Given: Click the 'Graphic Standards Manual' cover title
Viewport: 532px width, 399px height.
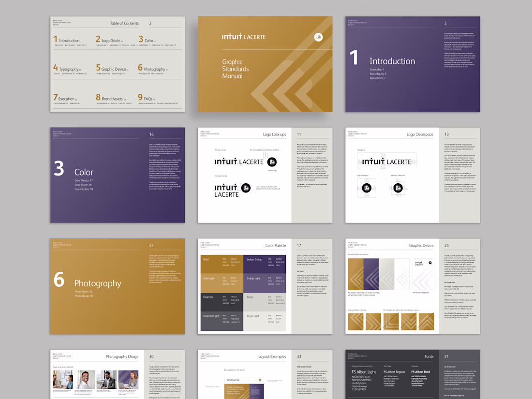Looking at the screenshot, I should coord(236,69).
